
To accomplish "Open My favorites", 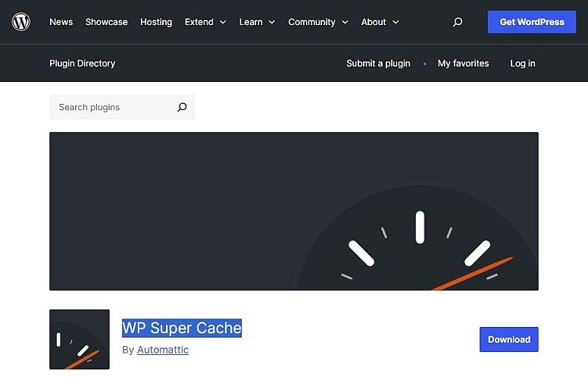I will (x=463, y=64).
